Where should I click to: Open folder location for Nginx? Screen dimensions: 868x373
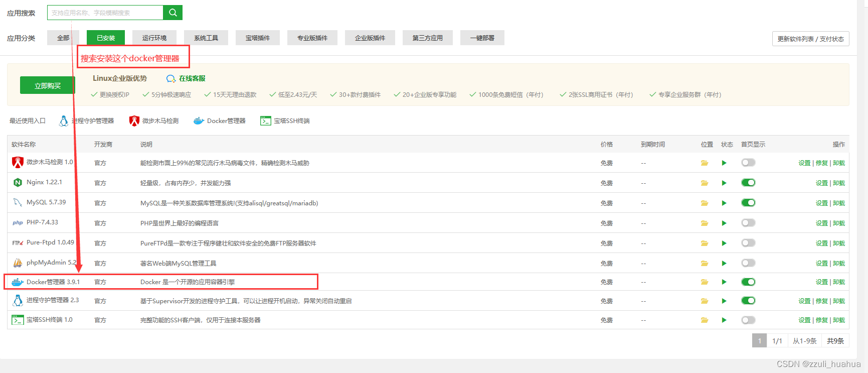tap(705, 183)
